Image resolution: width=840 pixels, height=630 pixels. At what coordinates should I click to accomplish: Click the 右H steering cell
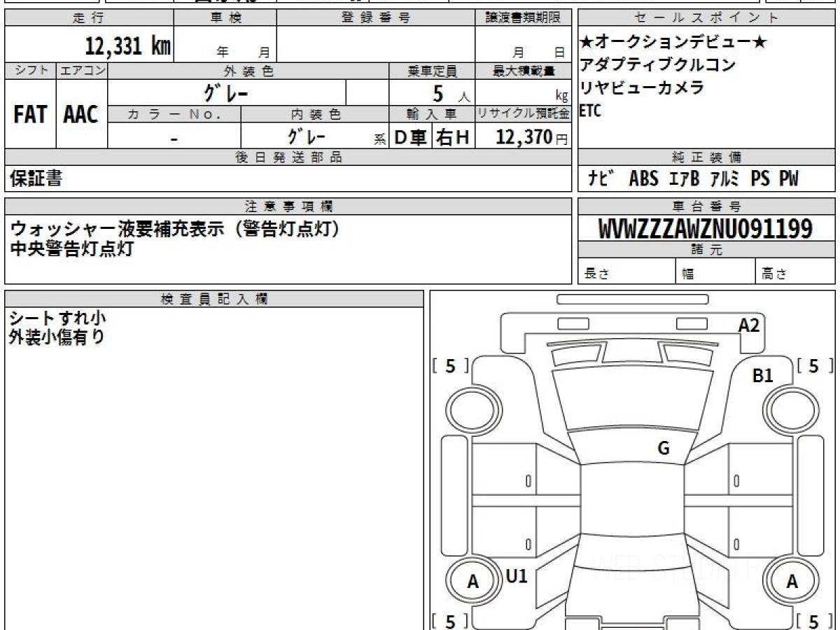point(454,137)
